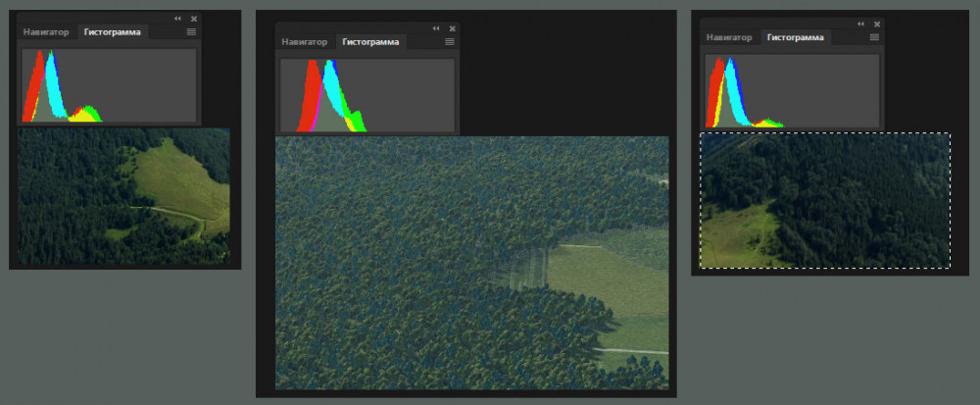This screenshot has height=405, width=980.
Task: Click the histogram graph in middle panel
Action: tap(367, 95)
